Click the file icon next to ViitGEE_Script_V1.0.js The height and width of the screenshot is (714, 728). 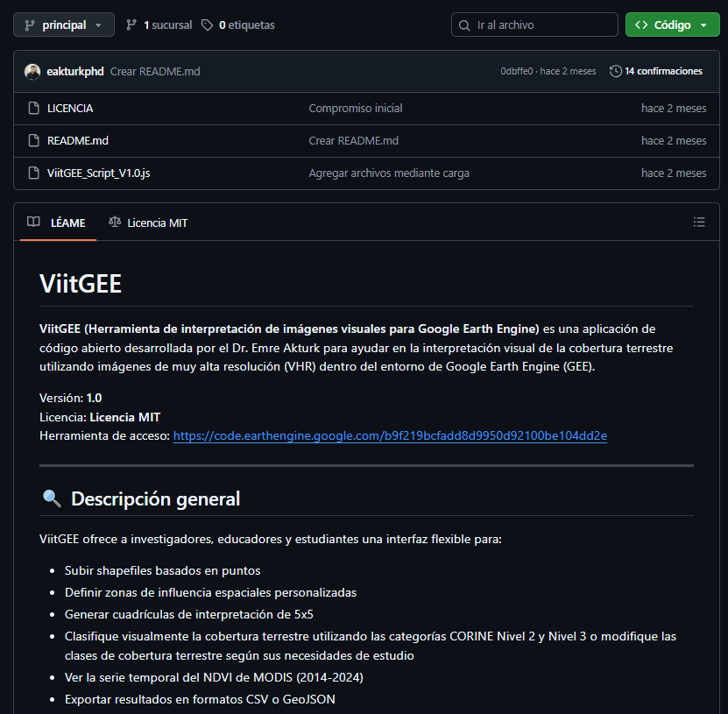click(x=34, y=173)
